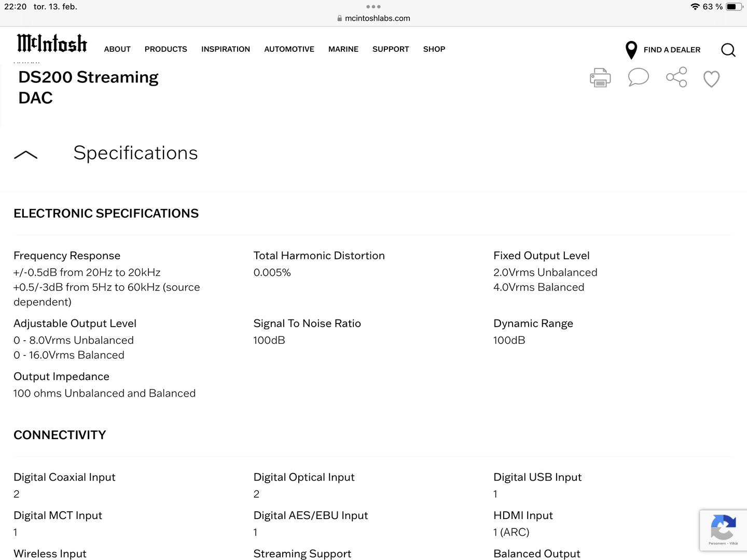Select the Digital Optical Input label
The height and width of the screenshot is (560, 747).
click(x=304, y=477)
